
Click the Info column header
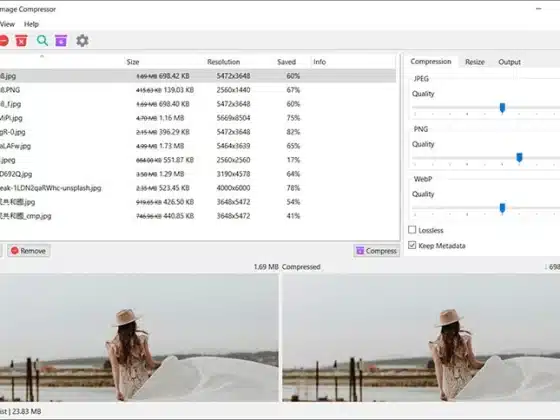click(x=320, y=62)
